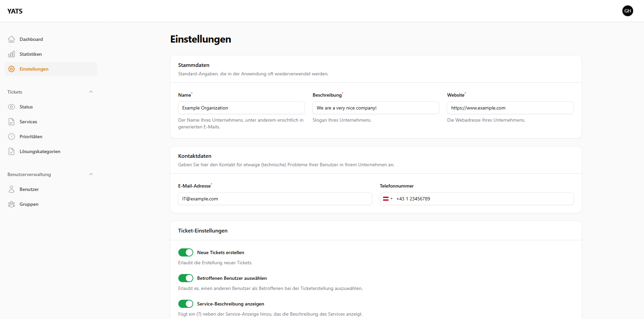The height and width of the screenshot is (319, 644).
Task: Collapse the Benutzerverwaltung section chevron
Action: click(x=91, y=174)
